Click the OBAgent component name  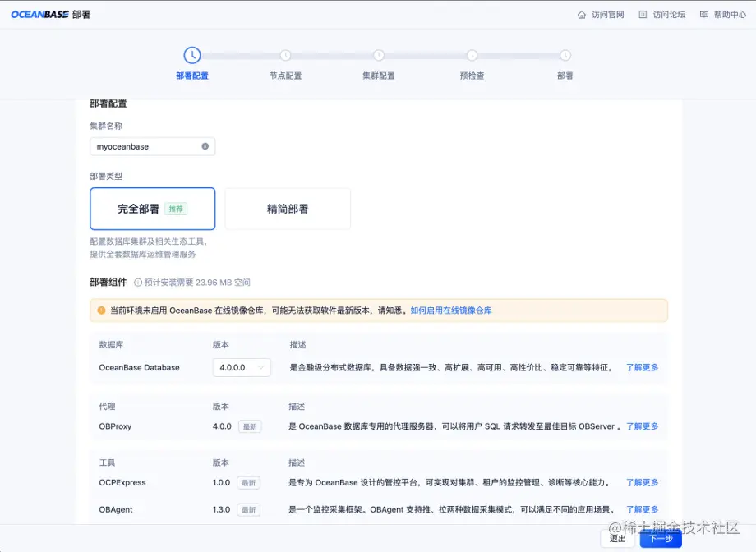[116, 509]
